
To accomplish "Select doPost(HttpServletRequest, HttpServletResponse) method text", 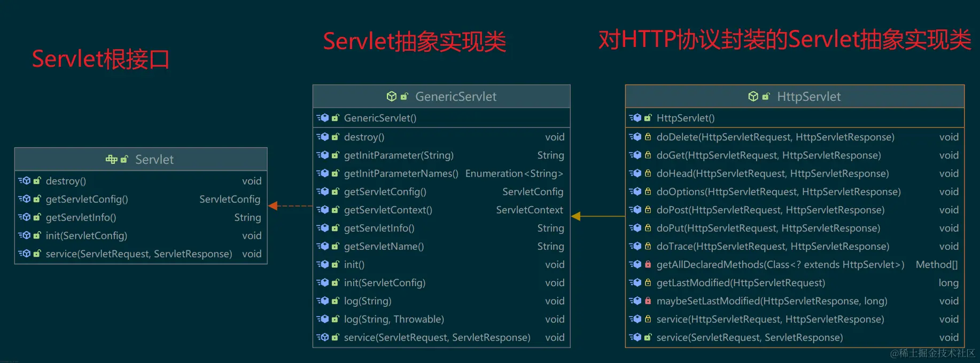I will (771, 210).
